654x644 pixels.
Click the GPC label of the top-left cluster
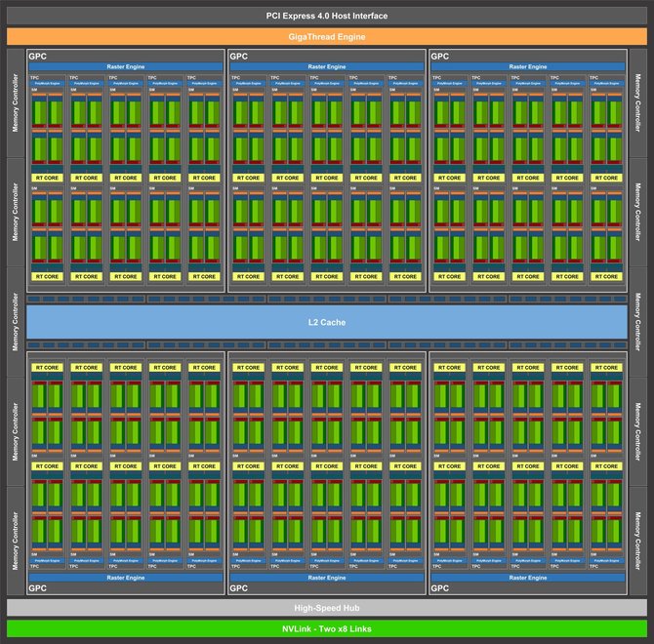[37, 57]
